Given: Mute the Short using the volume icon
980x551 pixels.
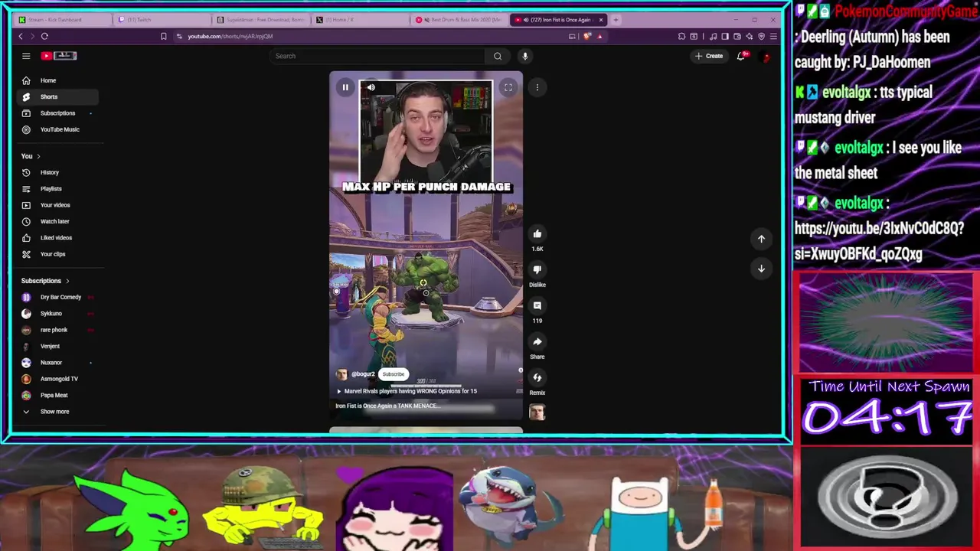Looking at the screenshot, I should point(371,87).
